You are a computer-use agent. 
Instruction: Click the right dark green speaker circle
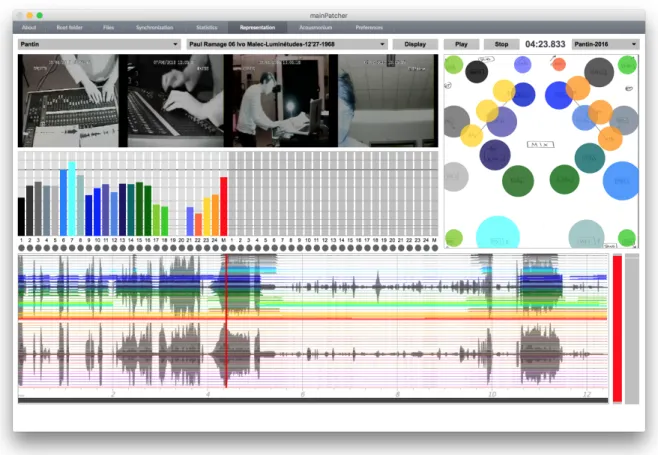coord(564,180)
